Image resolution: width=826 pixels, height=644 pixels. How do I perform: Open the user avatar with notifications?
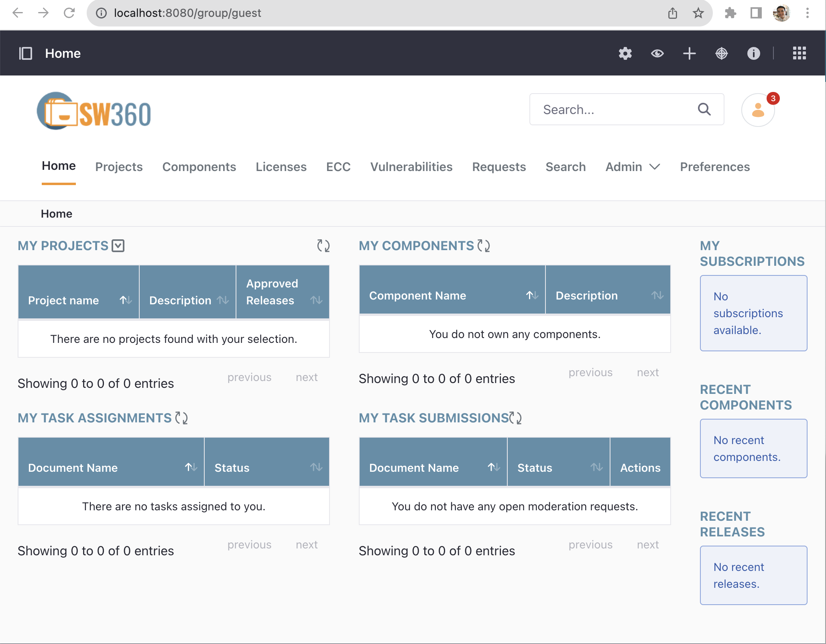tap(758, 110)
